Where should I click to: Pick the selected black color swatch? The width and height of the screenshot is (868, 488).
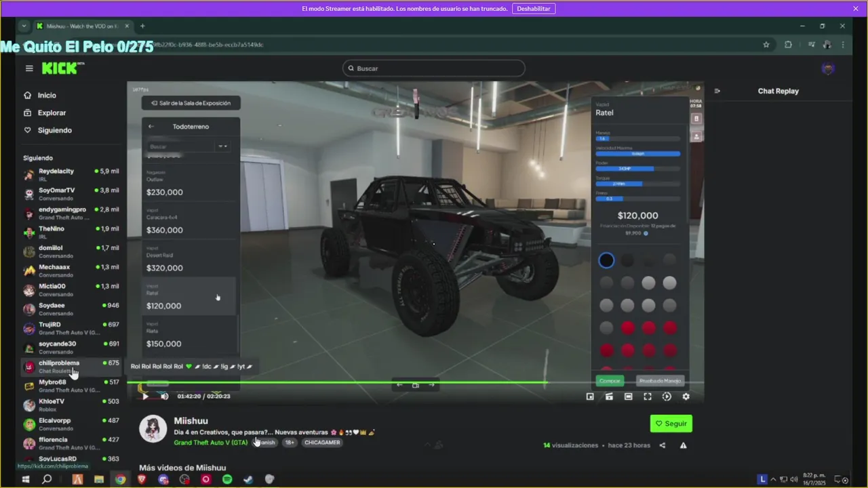tap(606, 260)
